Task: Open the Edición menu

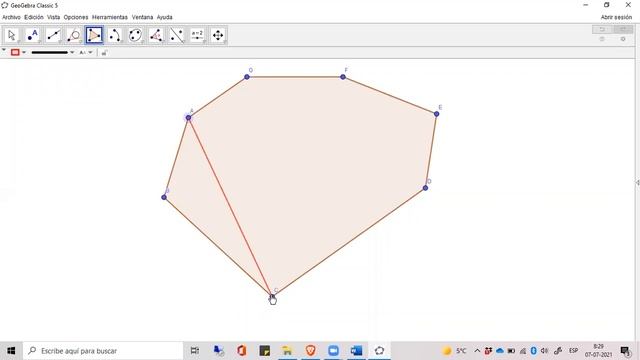Action: coord(33,17)
